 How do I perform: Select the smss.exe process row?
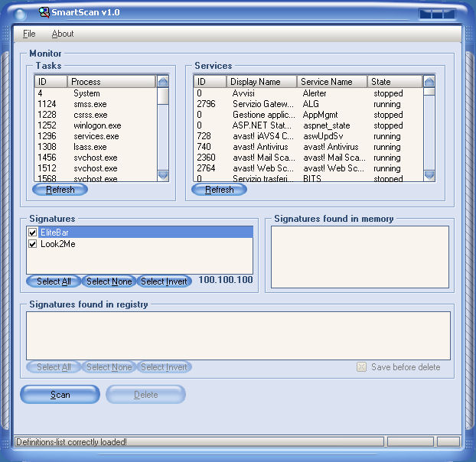(x=96, y=104)
